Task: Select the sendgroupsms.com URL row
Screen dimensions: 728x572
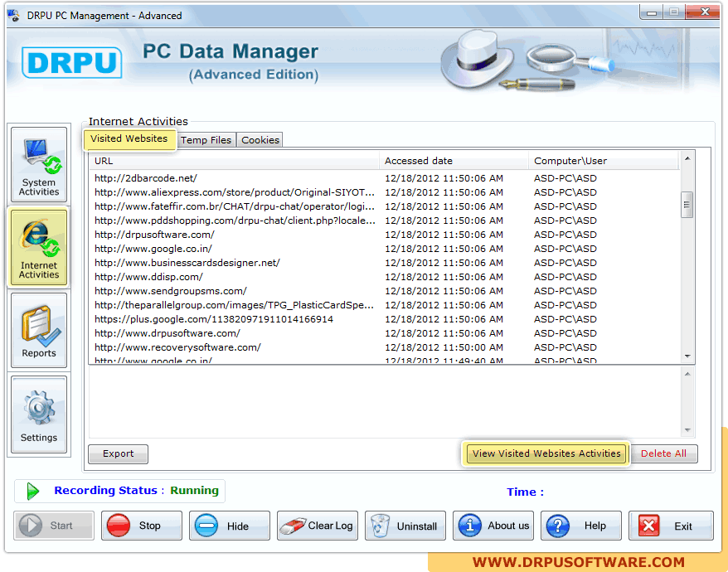Action: (385, 291)
